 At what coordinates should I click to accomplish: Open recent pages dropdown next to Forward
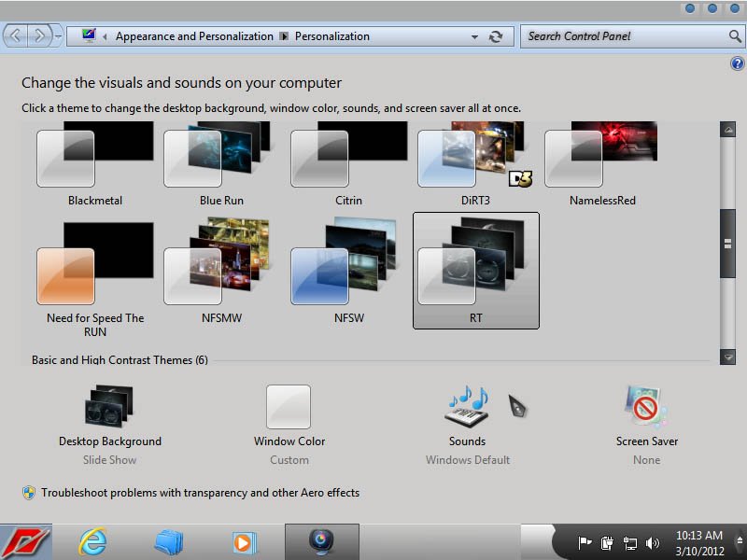tap(58, 36)
